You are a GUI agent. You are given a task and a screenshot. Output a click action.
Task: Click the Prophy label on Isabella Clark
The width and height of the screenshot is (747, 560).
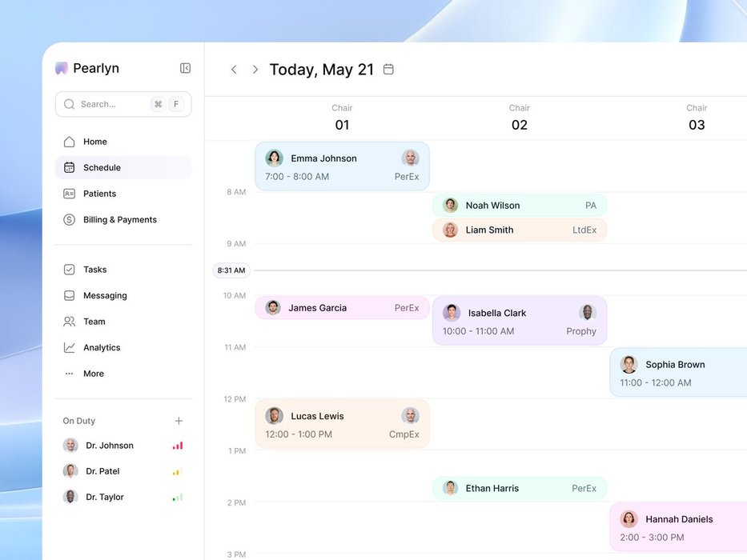[x=581, y=331]
